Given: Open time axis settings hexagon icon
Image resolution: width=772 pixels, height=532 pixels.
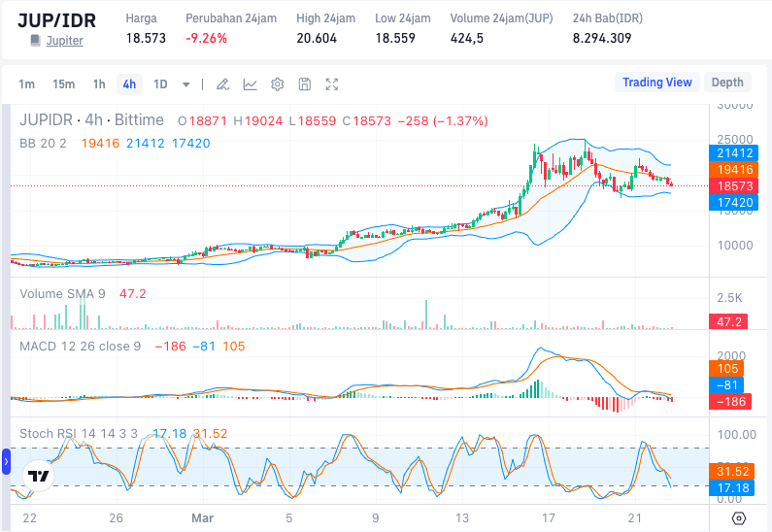Looking at the screenshot, I should pos(739,518).
